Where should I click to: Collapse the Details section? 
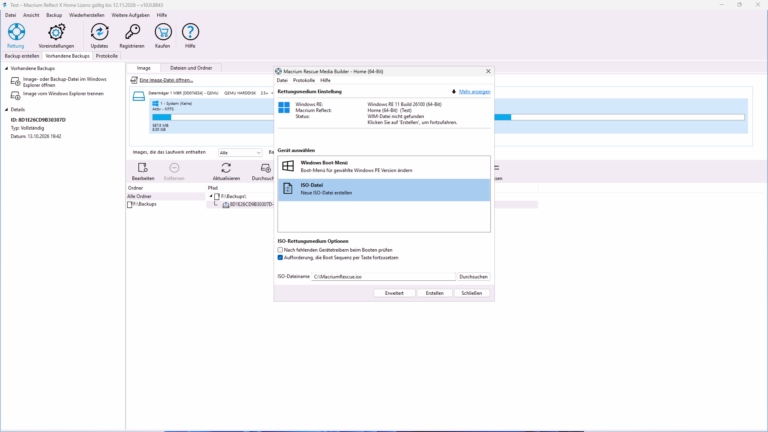pos(6,110)
